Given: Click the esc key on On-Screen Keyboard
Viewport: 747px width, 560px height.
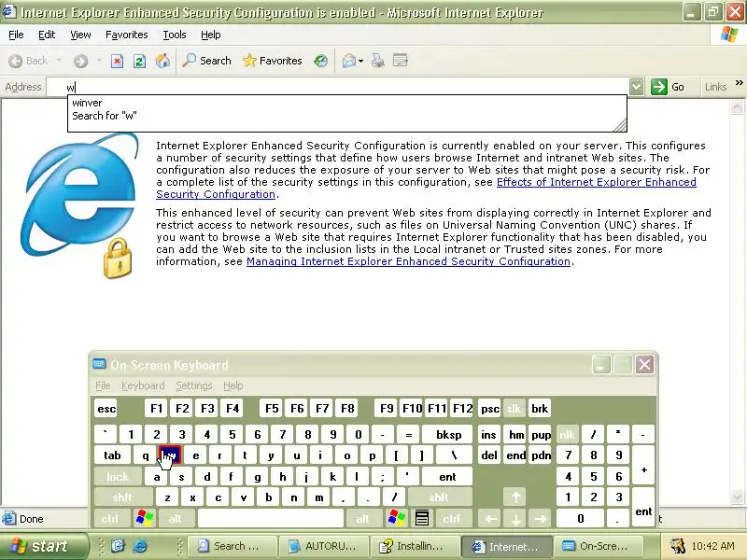Looking at the screenshot, I should point(106,409).
